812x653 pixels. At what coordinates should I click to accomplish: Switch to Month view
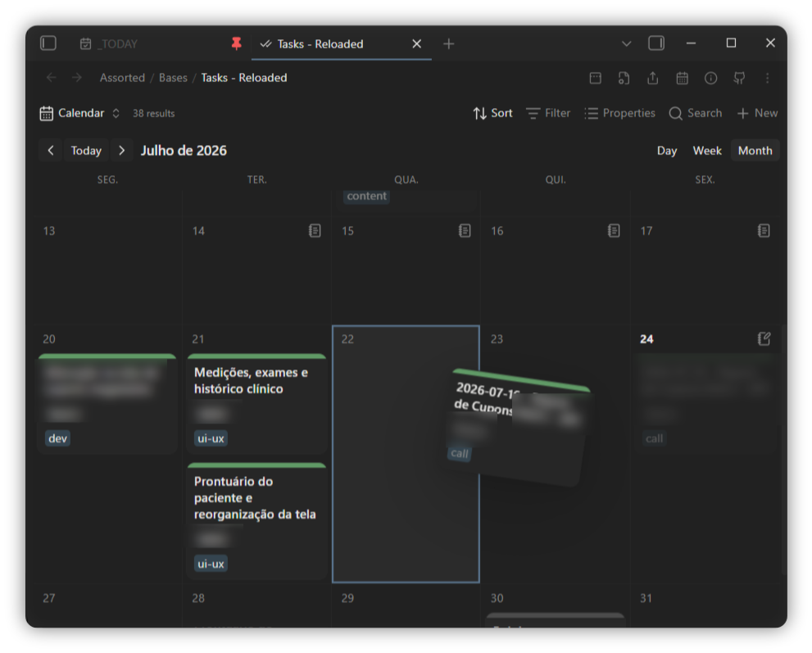(x=755, y=150)
